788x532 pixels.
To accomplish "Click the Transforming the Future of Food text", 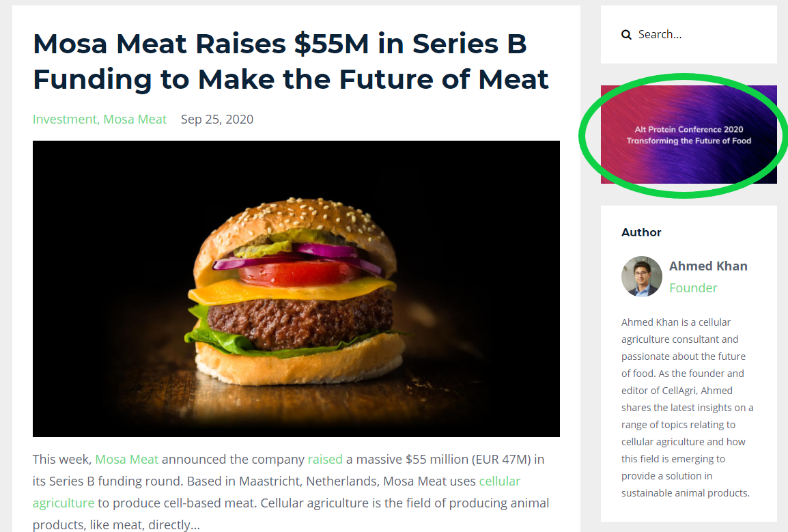I will 688,141.
